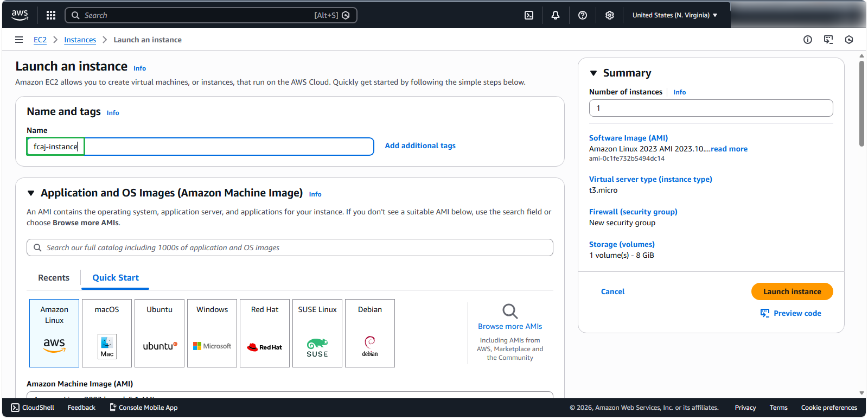Click Info next to Launch an instance
868x419 pixels.
(x=140, y=68)
